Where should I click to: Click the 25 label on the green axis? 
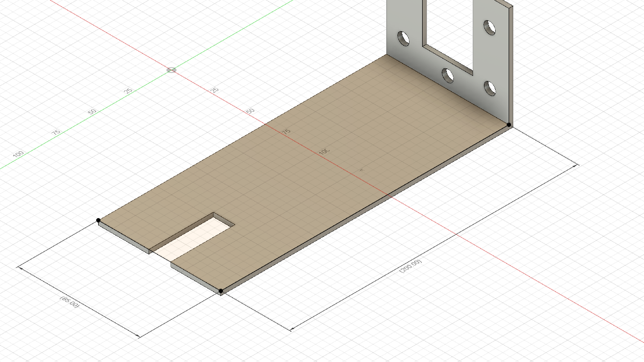pos(129,91)
